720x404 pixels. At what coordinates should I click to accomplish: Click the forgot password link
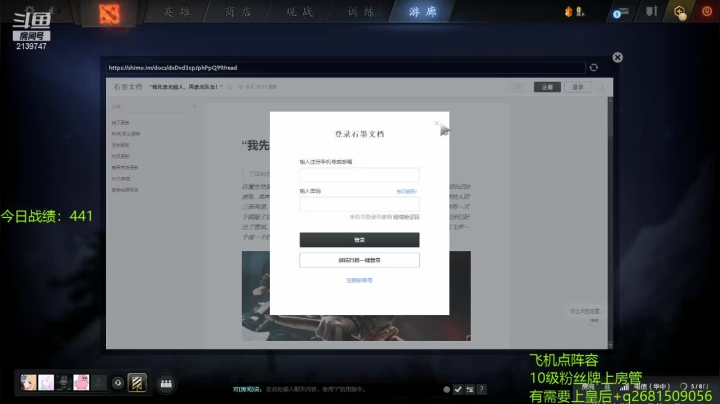pyautogui.click(x=406, y=191)
